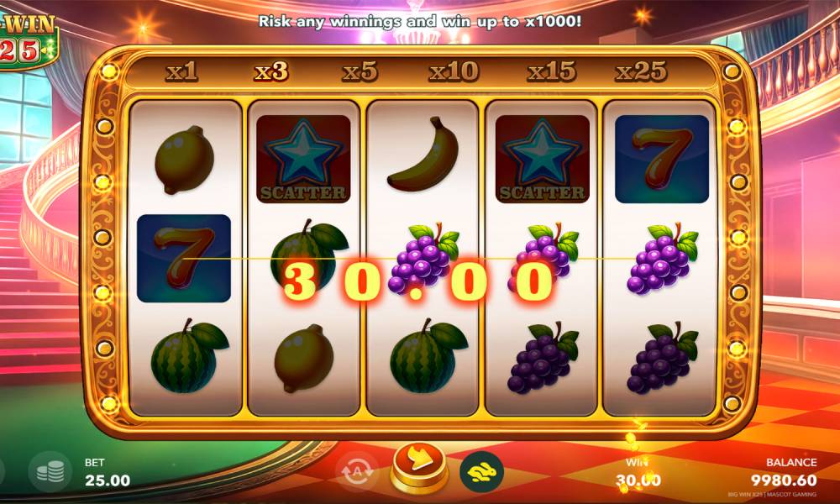The height and width of the screenshot is (504, 840).
Task: Select the highlighted x3 multiplier
Action: [x=270, y=71]
